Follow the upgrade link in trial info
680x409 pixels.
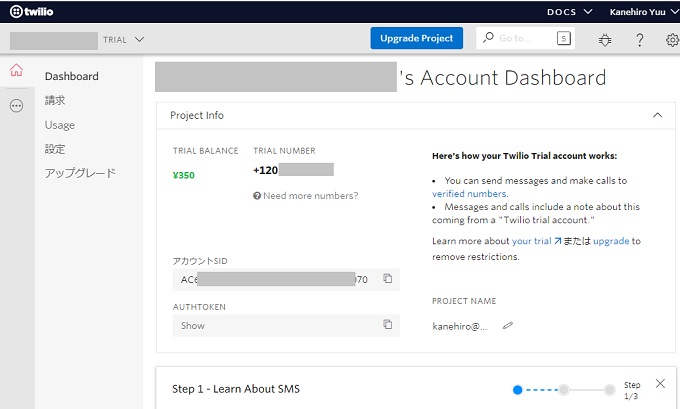[611, 241]
